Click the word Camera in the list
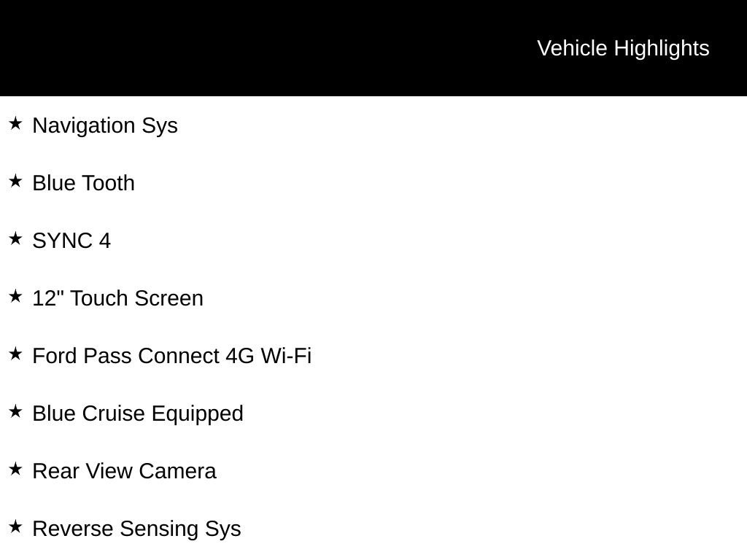 [177, 471]
